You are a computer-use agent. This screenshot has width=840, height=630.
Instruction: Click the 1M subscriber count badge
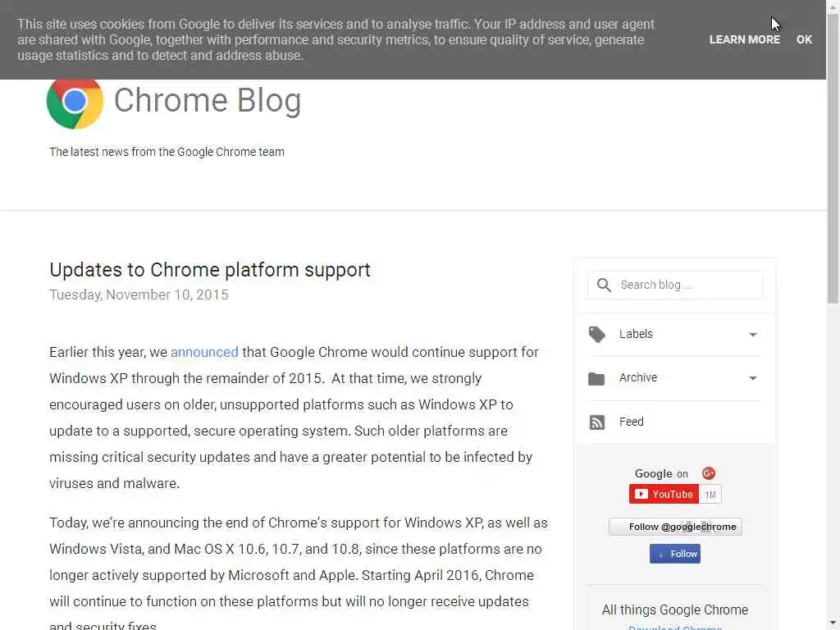pos(710,495)
